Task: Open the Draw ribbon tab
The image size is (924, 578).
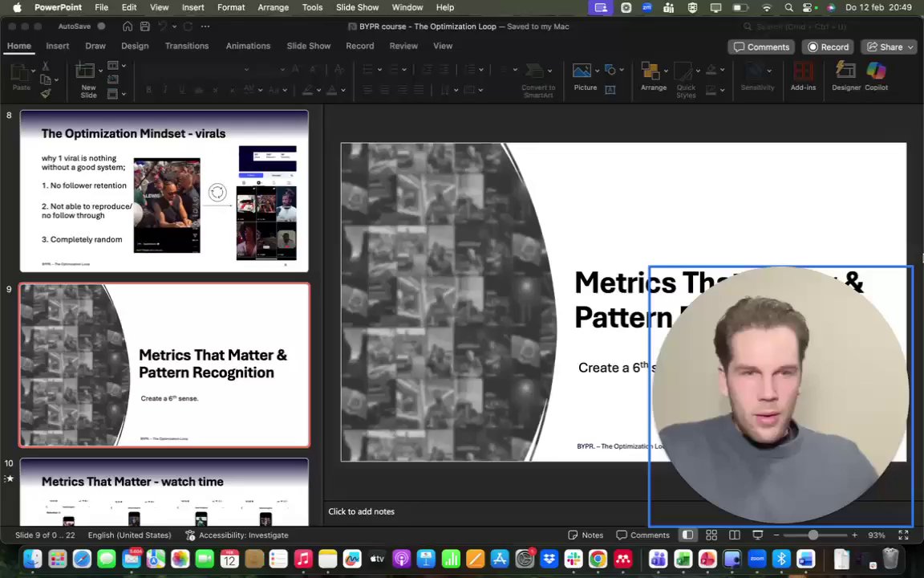Action: pos(95,46)
